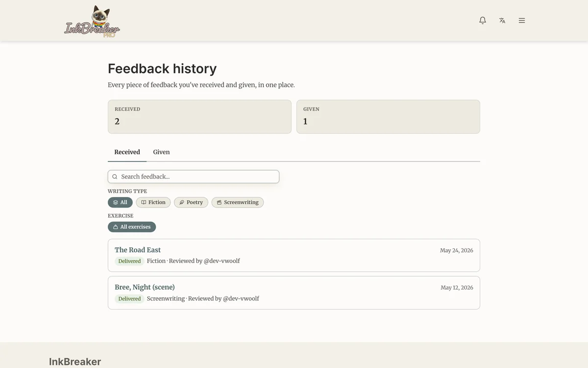Click the Received count card
The height and width of the screenshot is (368, 588).
click(199, 117)
